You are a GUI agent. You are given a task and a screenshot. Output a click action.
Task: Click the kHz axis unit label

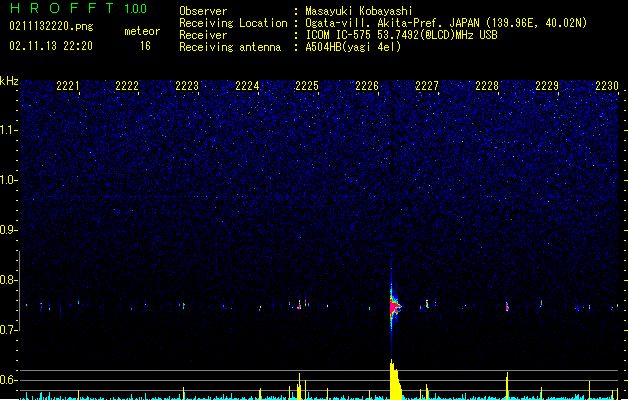(x=9, y=81)
